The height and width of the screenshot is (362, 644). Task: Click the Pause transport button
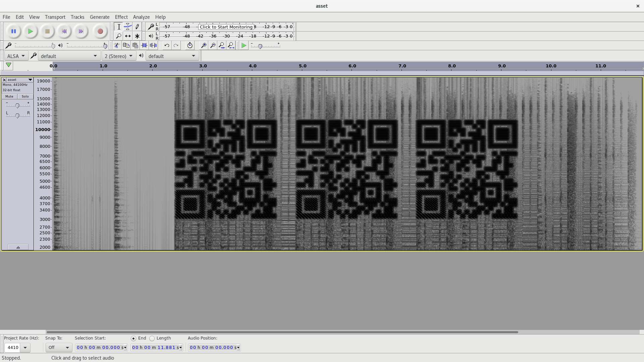(13, 31)
